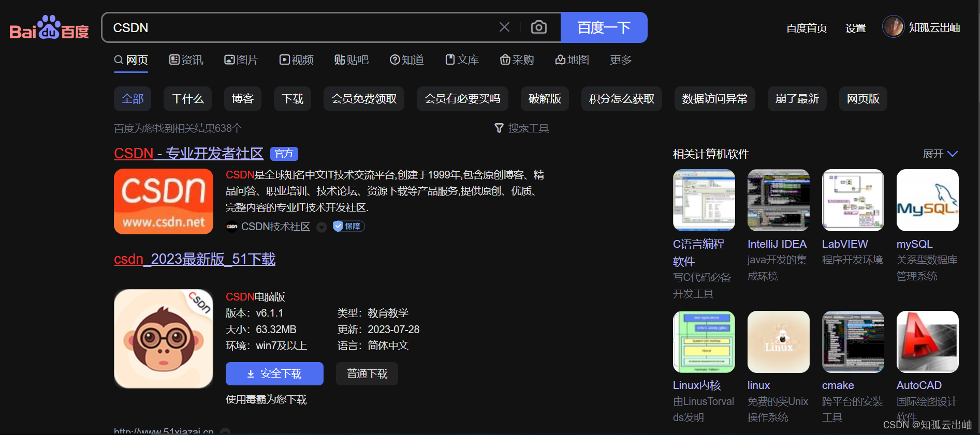Expand the 更多 menu
Image resolution: width=980 pixels, height=435 pixels.
click(621, 60)
